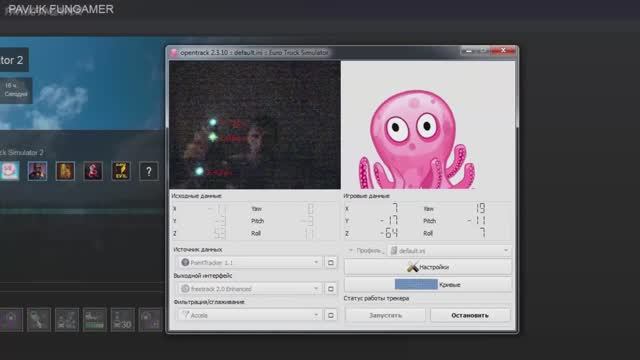
Task: Click the opentrack window title text
Action: 254,53
